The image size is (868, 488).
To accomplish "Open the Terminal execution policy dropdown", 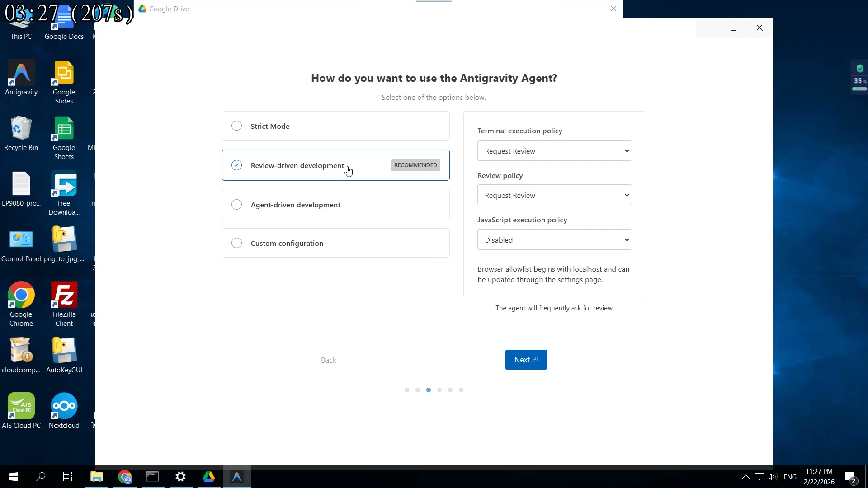I will 554,150.
